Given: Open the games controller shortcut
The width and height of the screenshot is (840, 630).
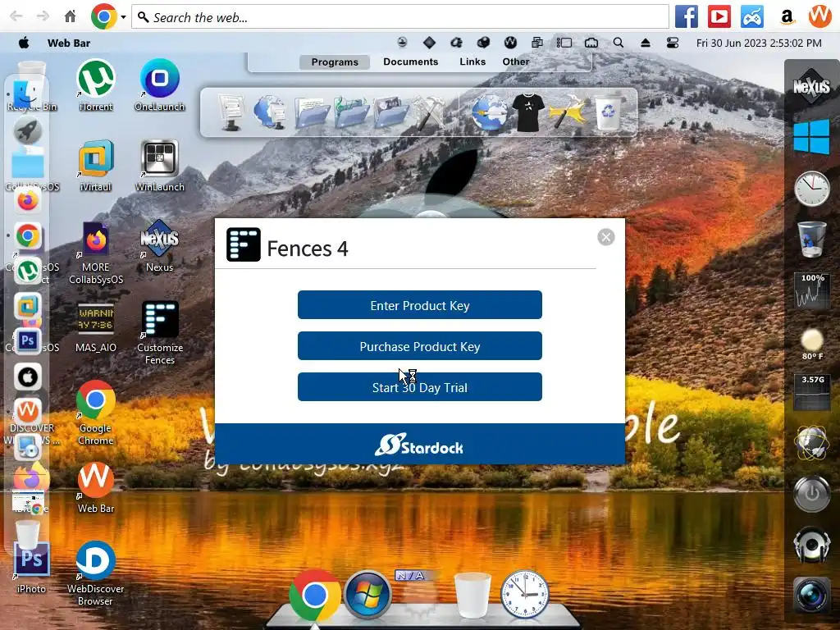Looking at the screenshot, I should point(752,16).
